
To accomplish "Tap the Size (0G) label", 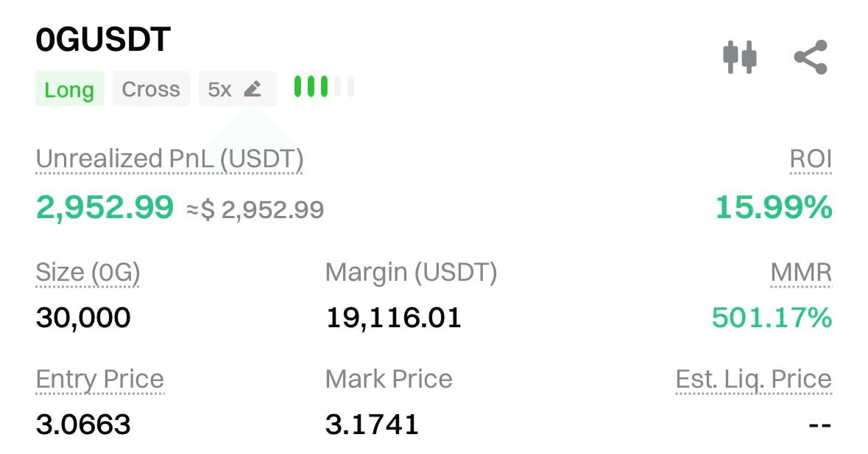I will [88, 273].
